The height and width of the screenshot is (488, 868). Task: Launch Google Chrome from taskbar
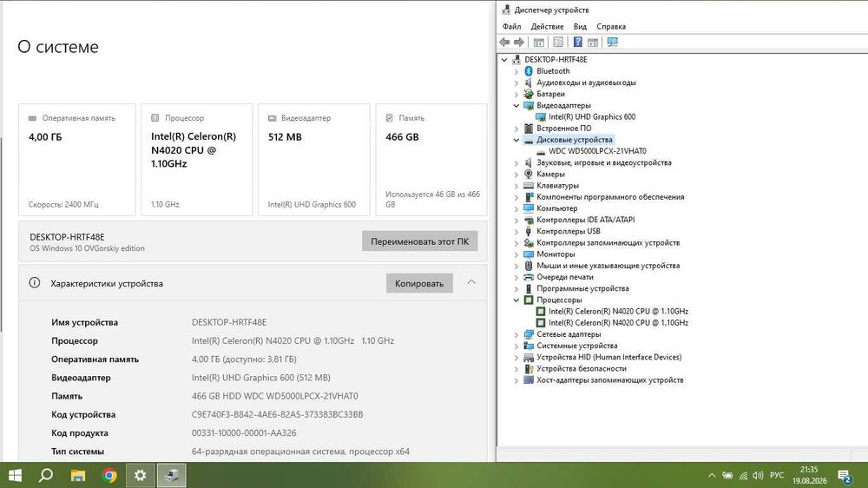tap(109, 475)
